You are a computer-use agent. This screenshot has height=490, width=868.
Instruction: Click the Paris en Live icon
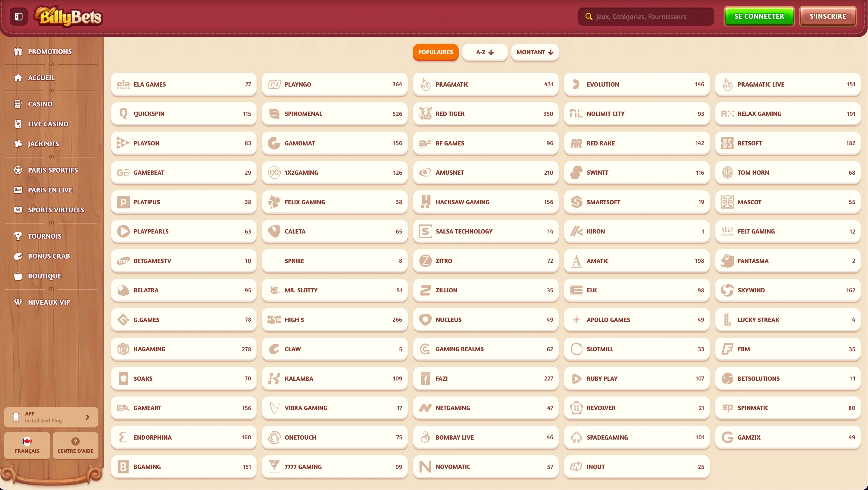(18, 190)
